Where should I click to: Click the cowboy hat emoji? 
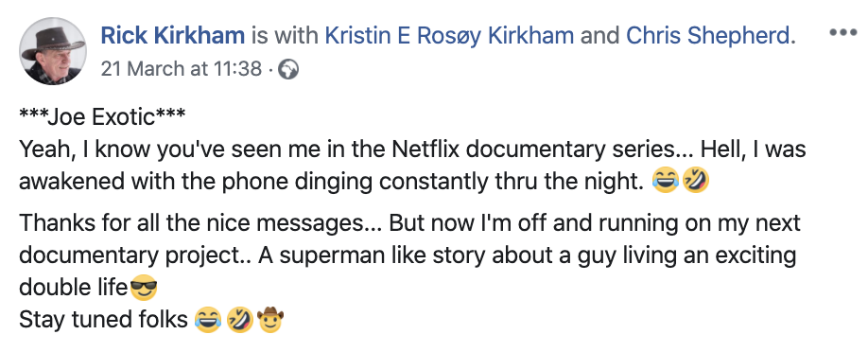coord(269,319)
